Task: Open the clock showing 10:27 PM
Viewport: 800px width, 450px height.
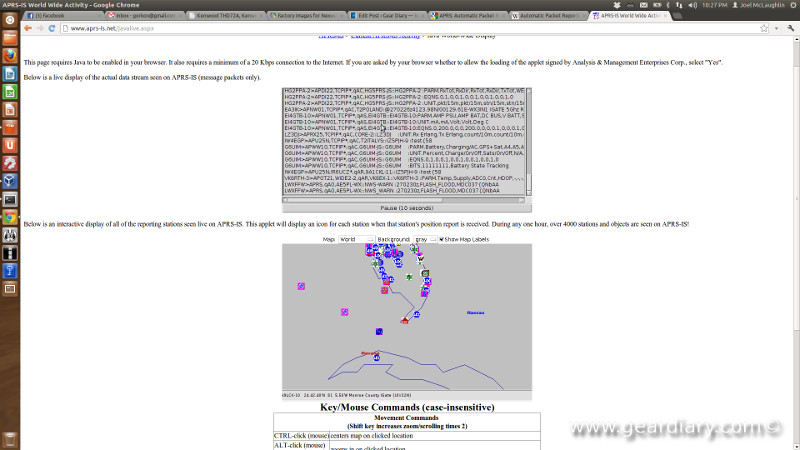Action: tap(714, 5)
